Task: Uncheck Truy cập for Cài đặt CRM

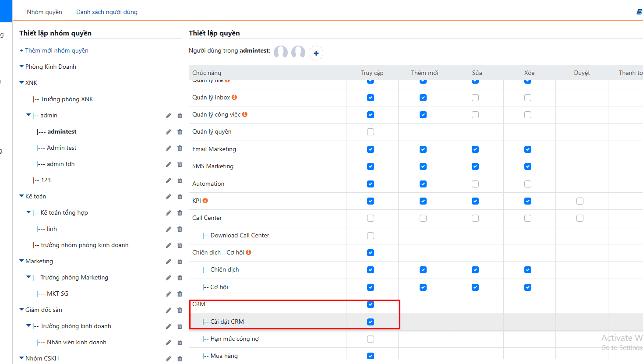Action: (x=371, y=322)
